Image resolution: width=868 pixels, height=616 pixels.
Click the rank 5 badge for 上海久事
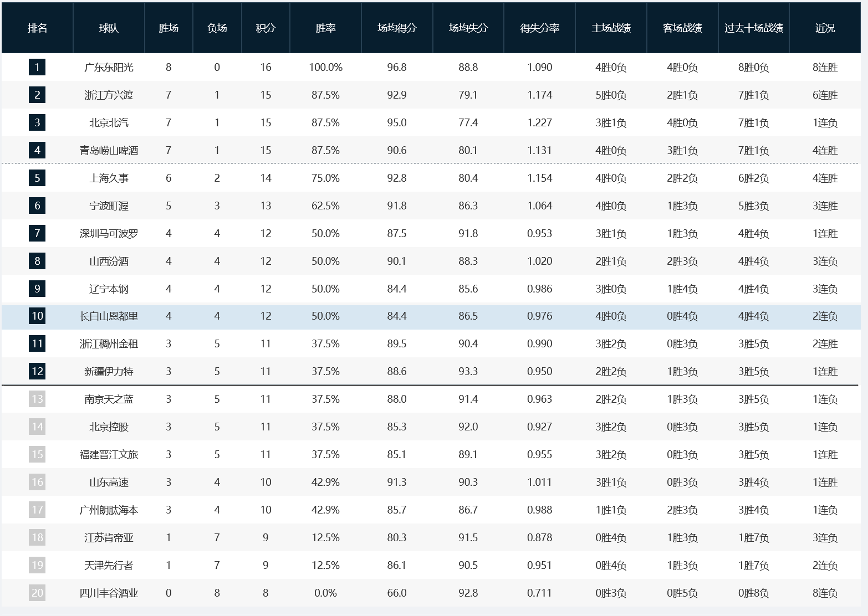[x=37, y=178]
